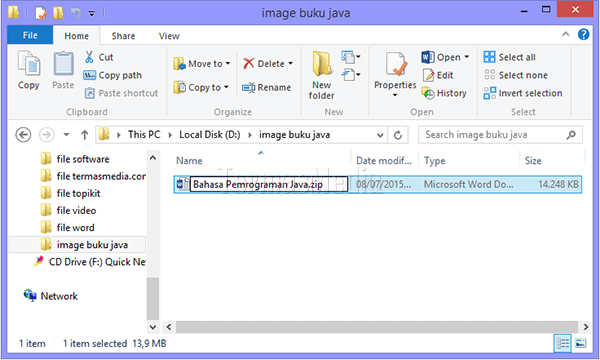
Task: Expand breadcrumb arrow after This PC
Action: point(170,135)
